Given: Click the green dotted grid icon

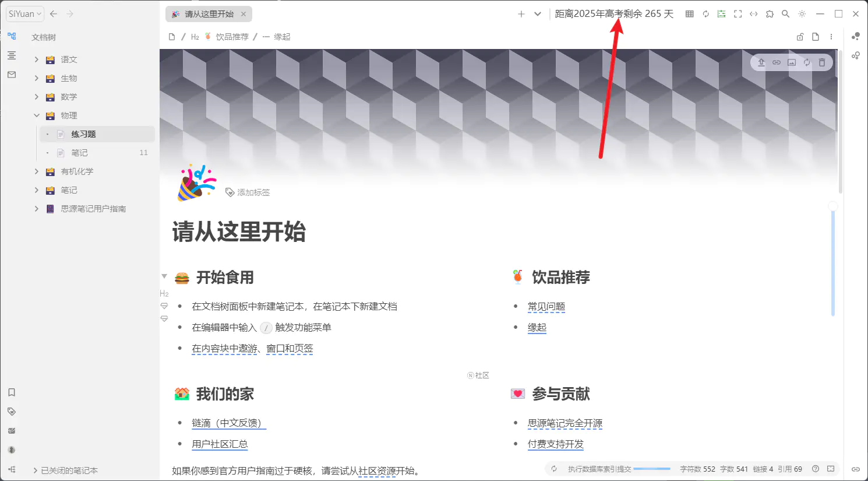Looking at the screenshot, I should click(722, 14).
